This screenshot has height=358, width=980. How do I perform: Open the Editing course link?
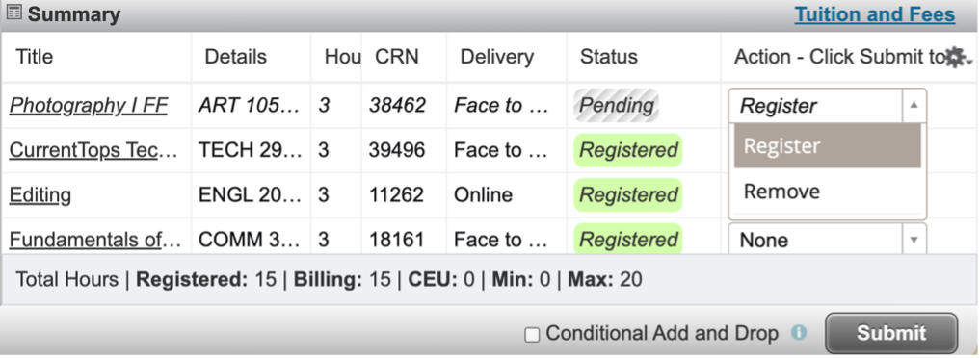point(40,195)
